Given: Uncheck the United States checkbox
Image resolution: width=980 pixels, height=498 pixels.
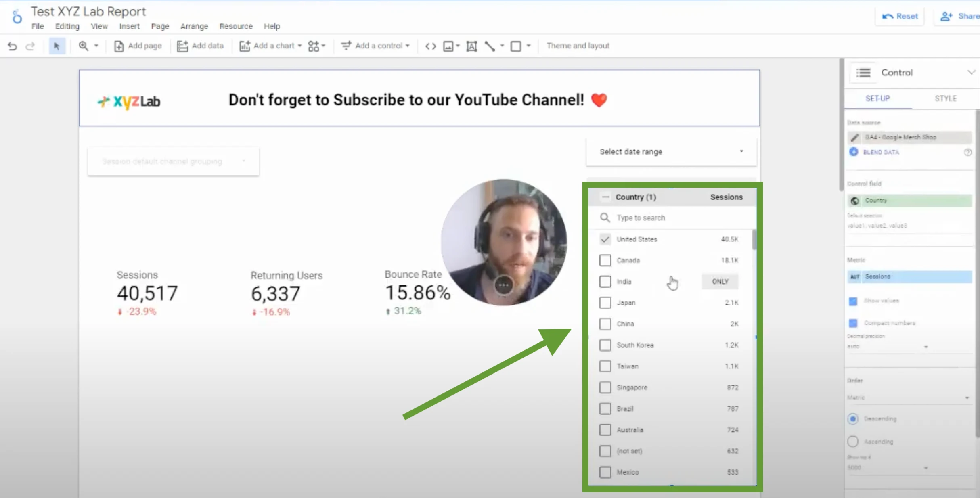Looking at the screenshot, I should click(x=605, y=239).
